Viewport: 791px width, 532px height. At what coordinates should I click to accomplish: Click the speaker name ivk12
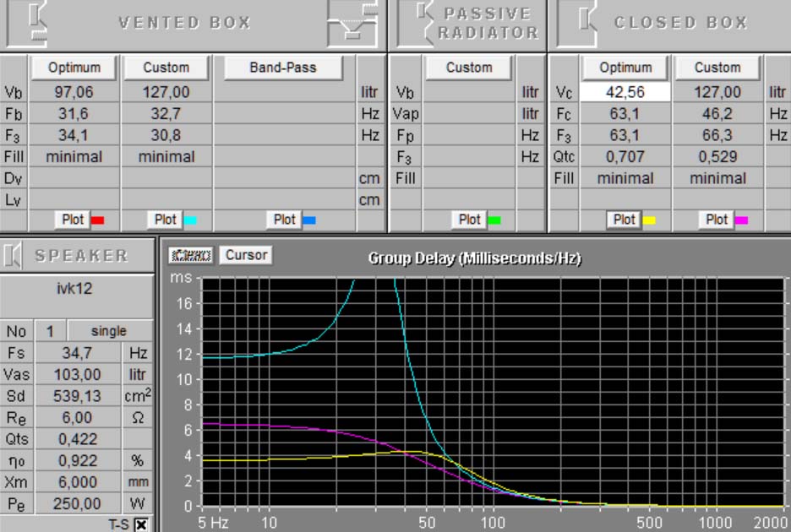tap(74, 289)
